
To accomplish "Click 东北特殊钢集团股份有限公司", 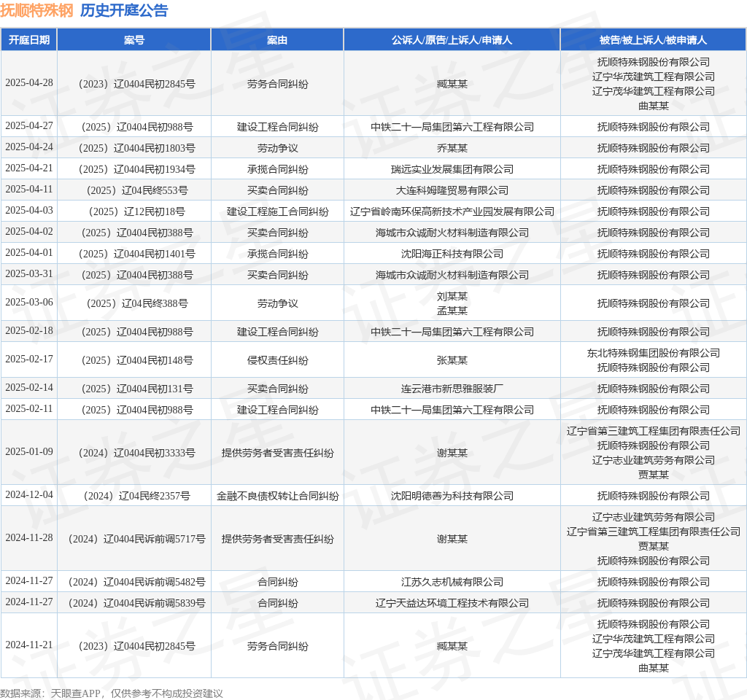I will [x=654, y=353].
